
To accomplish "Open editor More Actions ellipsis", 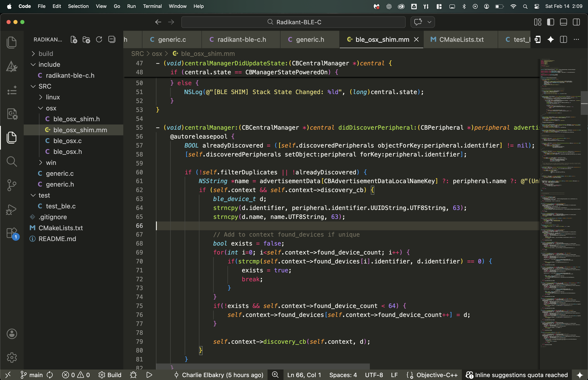I will 576,40.
